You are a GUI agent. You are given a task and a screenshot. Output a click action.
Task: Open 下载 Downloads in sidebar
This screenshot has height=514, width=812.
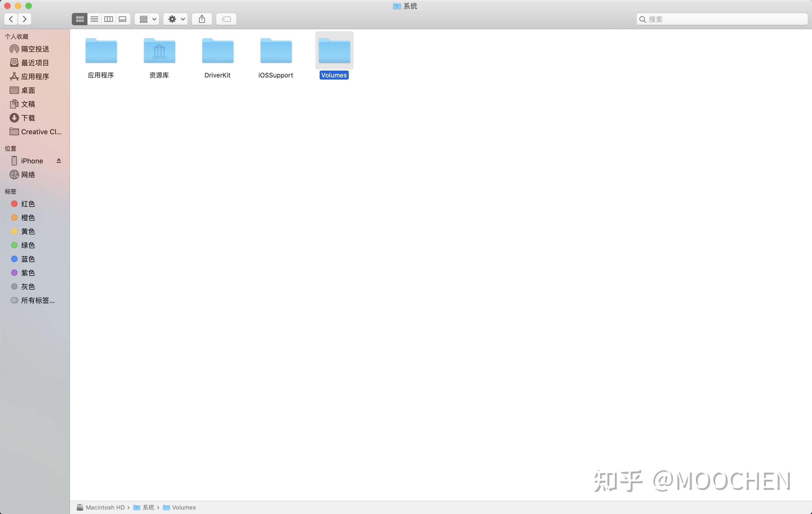click(x=28, y=118)
